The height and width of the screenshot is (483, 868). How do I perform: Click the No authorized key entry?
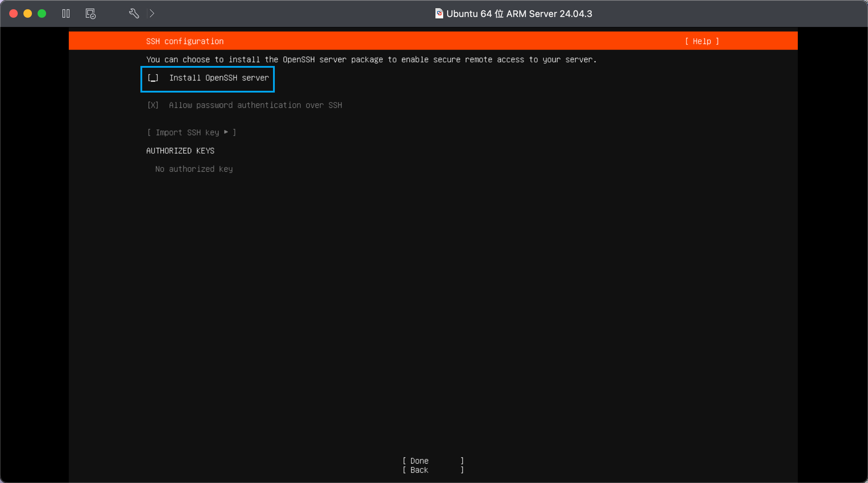(x=194, y=169)
